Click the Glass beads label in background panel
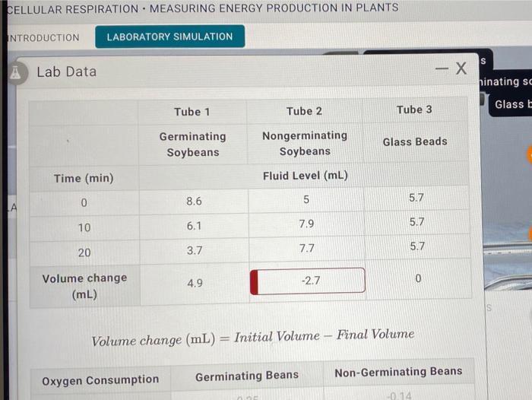This screenshot has height=400, width=532. click(x=513, y=105)
